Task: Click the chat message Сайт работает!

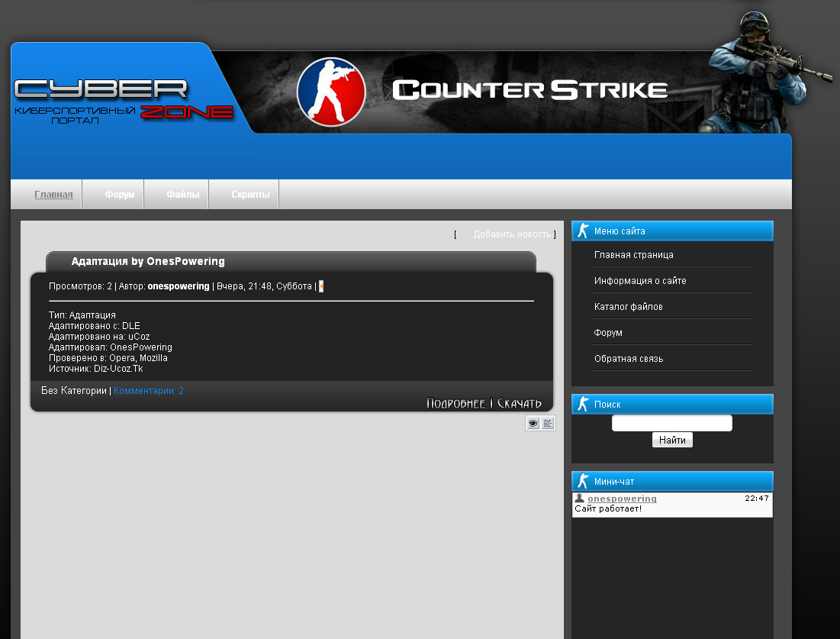Action: [608, 508]
